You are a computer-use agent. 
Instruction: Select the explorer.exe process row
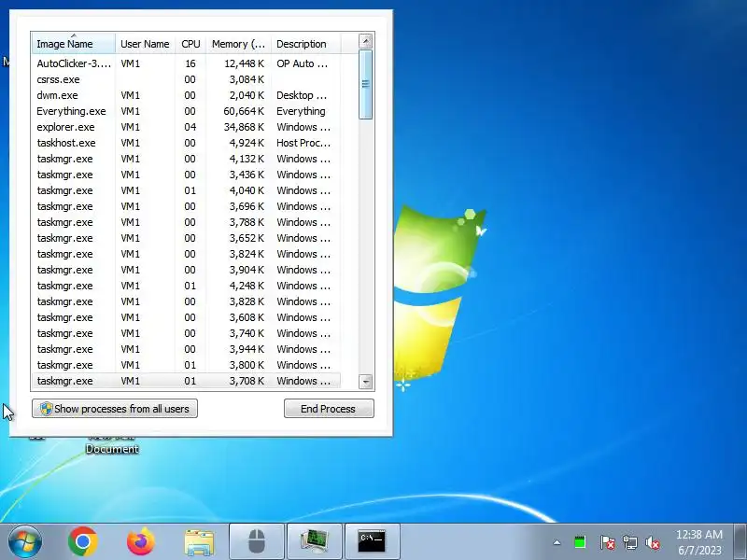click(x=186, y=127)
